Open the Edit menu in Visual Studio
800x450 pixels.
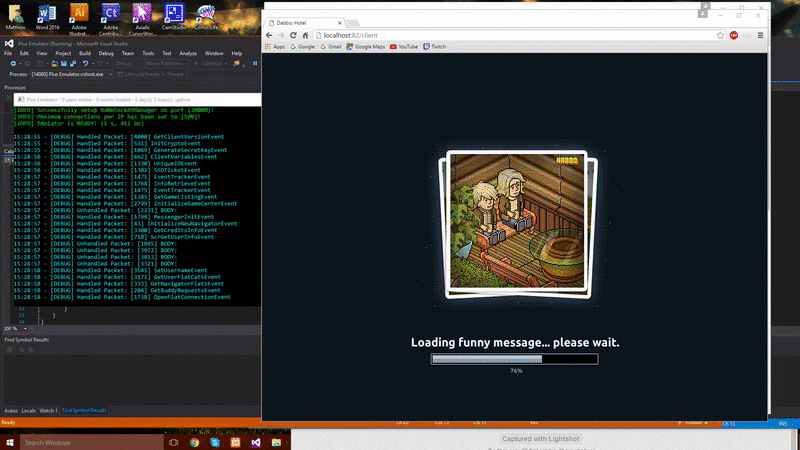[24, 53]
